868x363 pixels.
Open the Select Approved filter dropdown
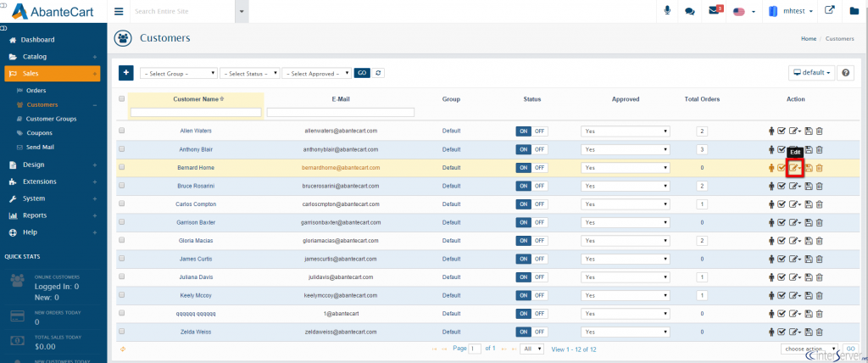[x=317, y=73]
